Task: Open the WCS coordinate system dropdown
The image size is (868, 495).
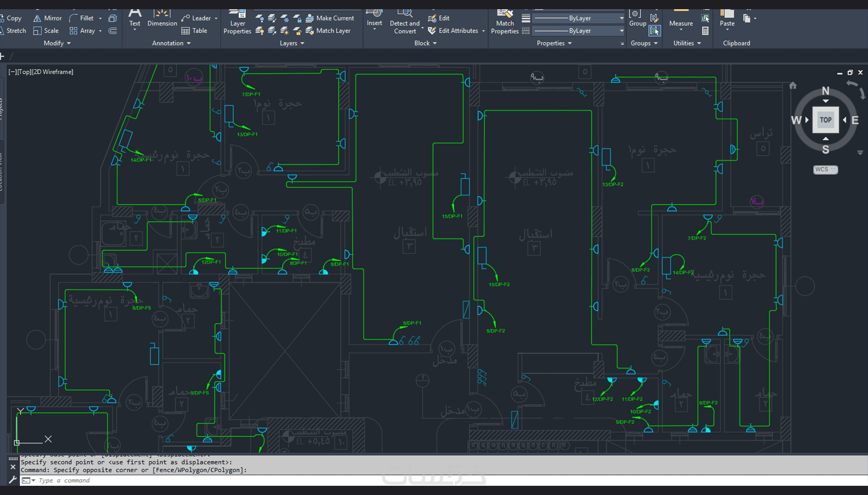Action: (x=825, y=169)
